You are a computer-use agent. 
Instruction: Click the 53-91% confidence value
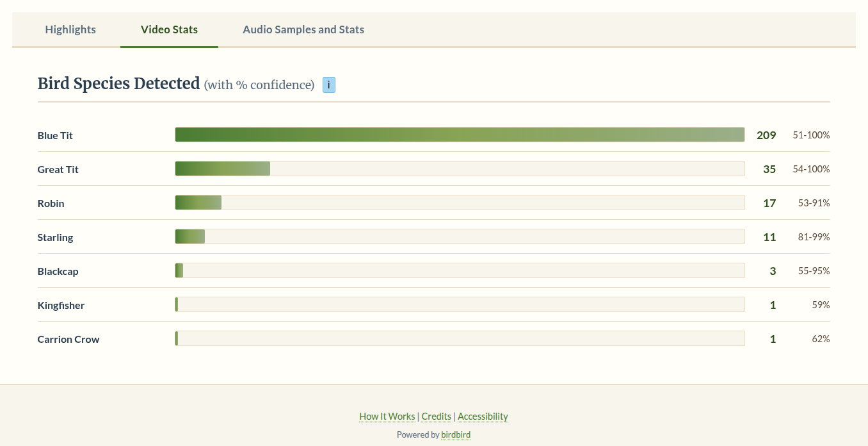click(814, 203)
